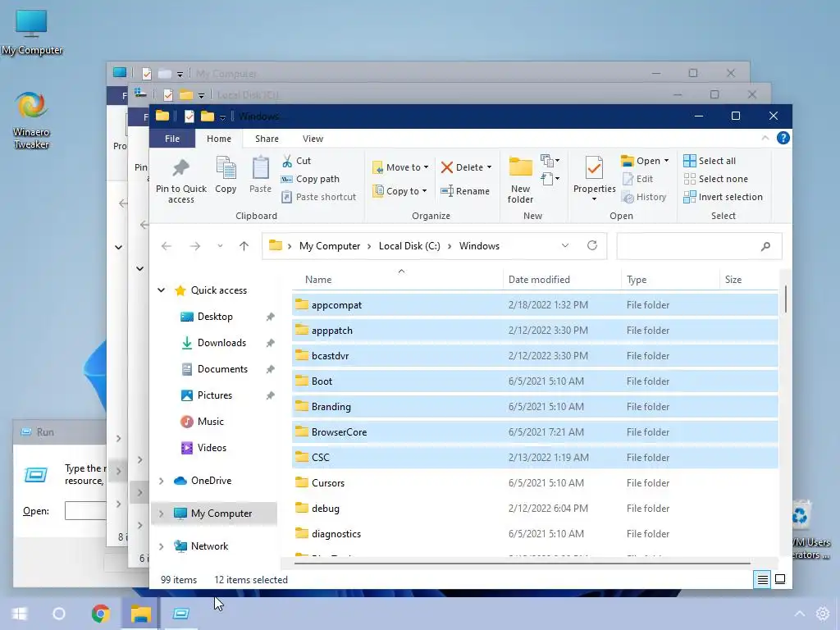The height and width of the screenshot is (630, 840).
Task: Collapse the ribbon with chevron
Action: [765, 138]
